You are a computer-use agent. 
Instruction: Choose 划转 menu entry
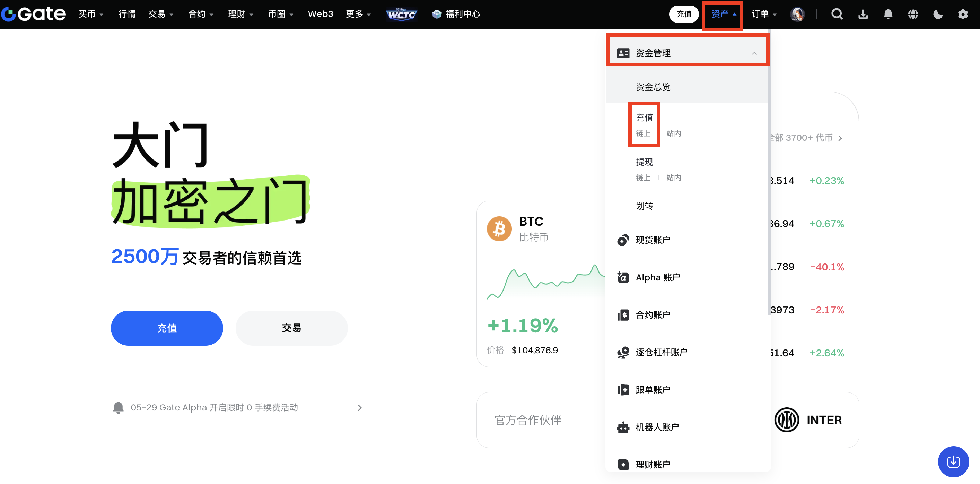click(x=645, y=206)
